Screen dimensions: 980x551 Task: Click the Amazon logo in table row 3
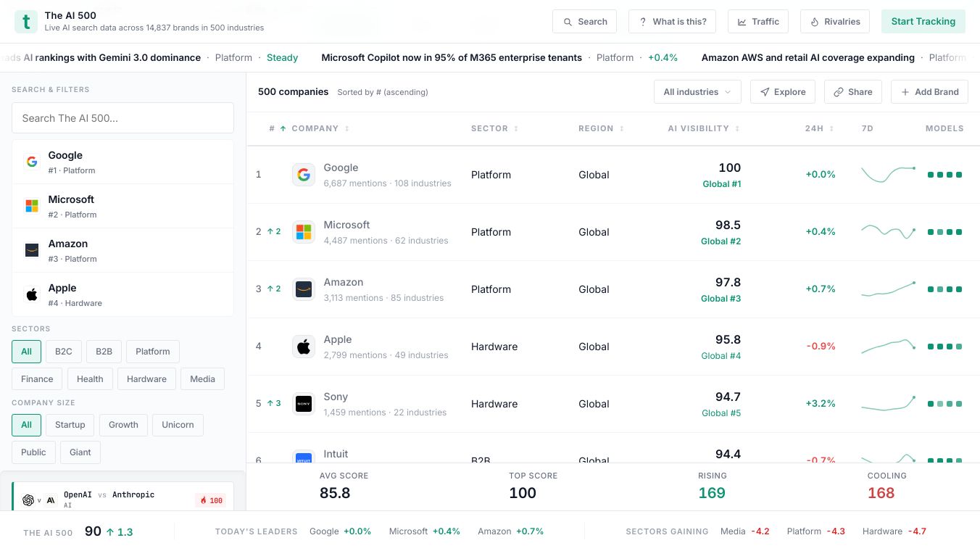304,289
